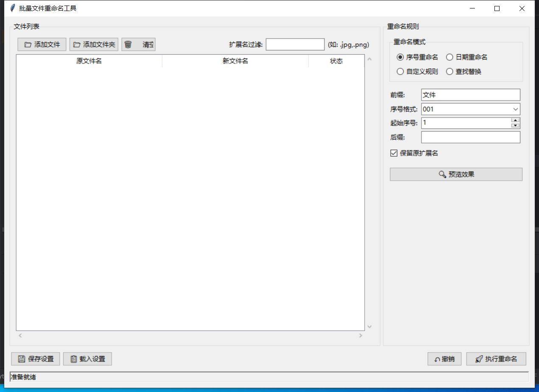Minimize the 批量文件重命名工具 window
Viewport: 539px width, 392px height.
(472, 8)
